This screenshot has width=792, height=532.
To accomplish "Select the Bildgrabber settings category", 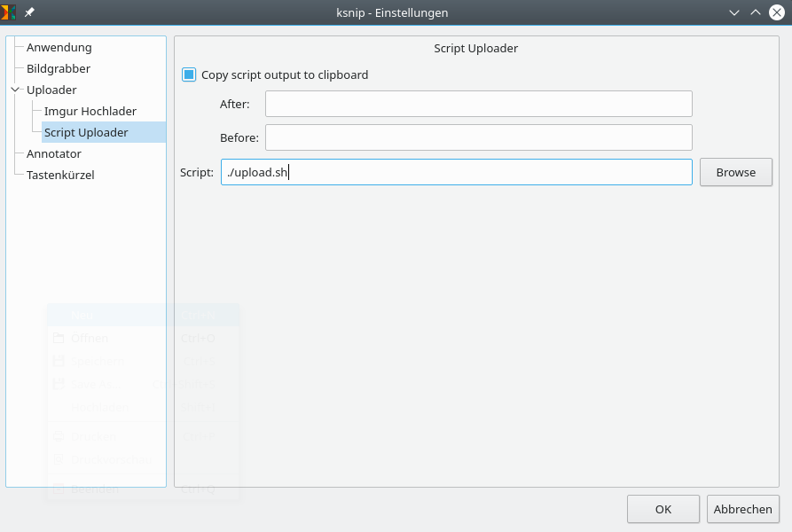I will pos(57,68).
